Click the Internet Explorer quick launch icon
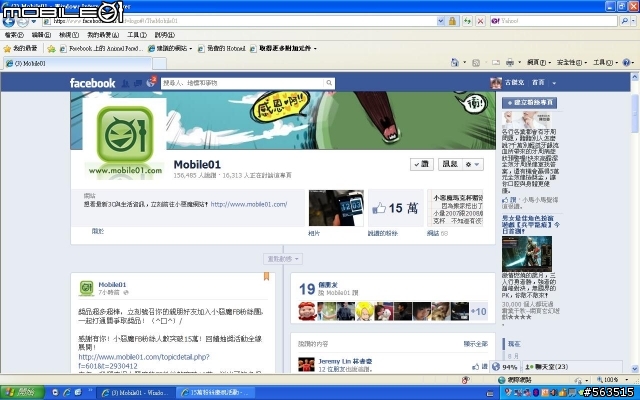Screen dimensions: 640x400 (67, 393)
